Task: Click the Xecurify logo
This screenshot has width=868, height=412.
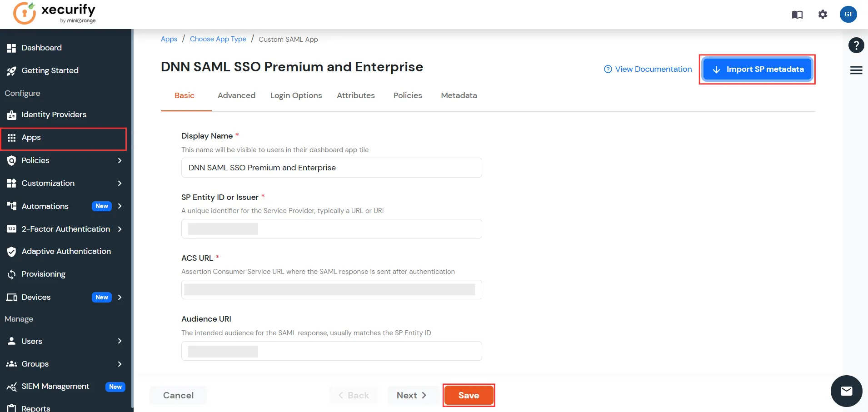Action: (55, 13)
